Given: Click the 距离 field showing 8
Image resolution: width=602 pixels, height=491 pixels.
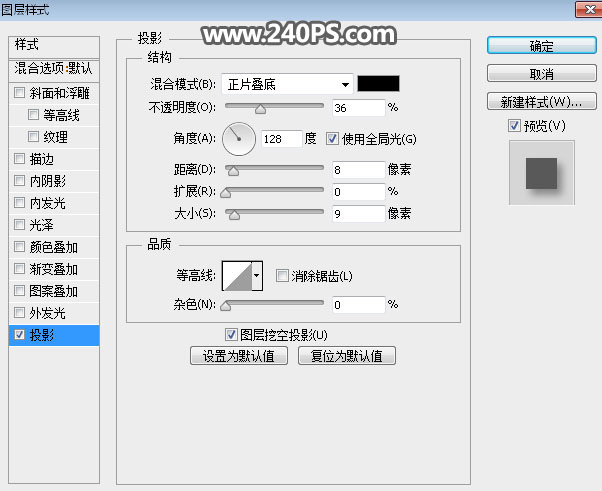Looking at the screenshot, I should pos(359,170).
